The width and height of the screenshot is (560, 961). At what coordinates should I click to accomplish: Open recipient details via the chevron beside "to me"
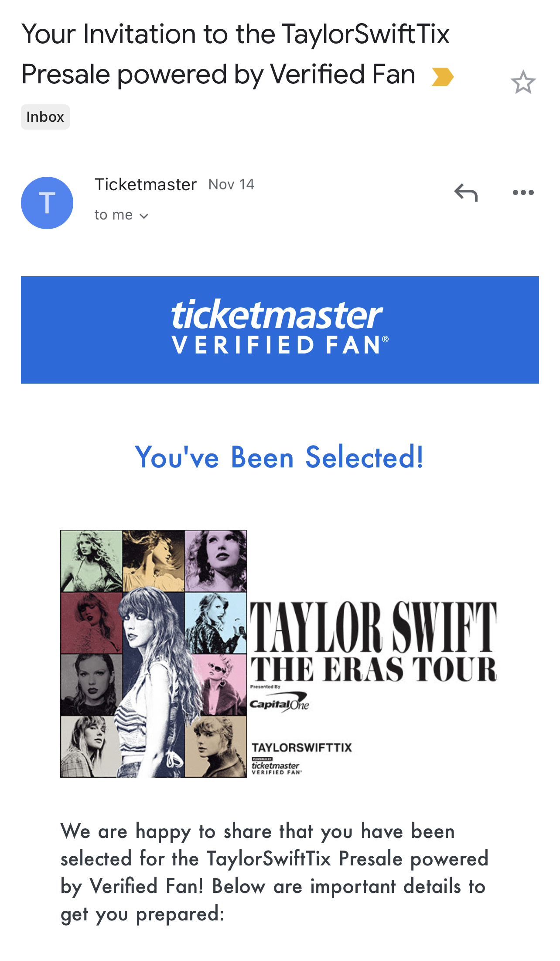coord(144,215)
